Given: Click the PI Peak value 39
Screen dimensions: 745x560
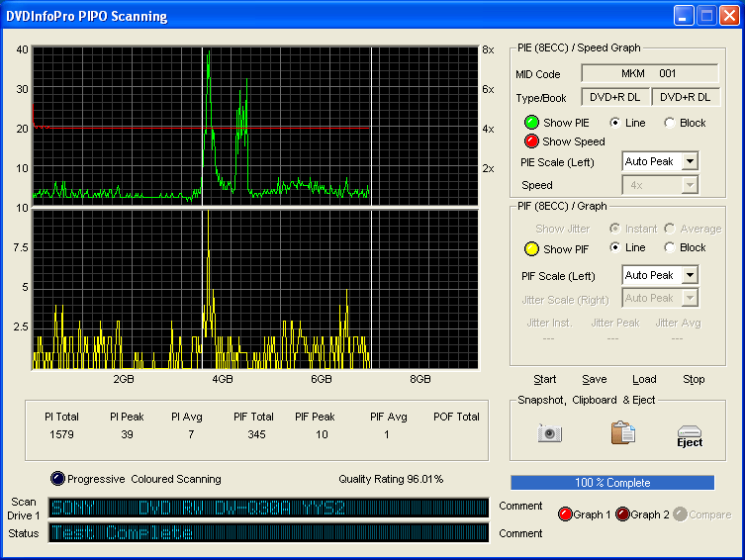Looking at the screenshot, I should click(x=127, y=434).
